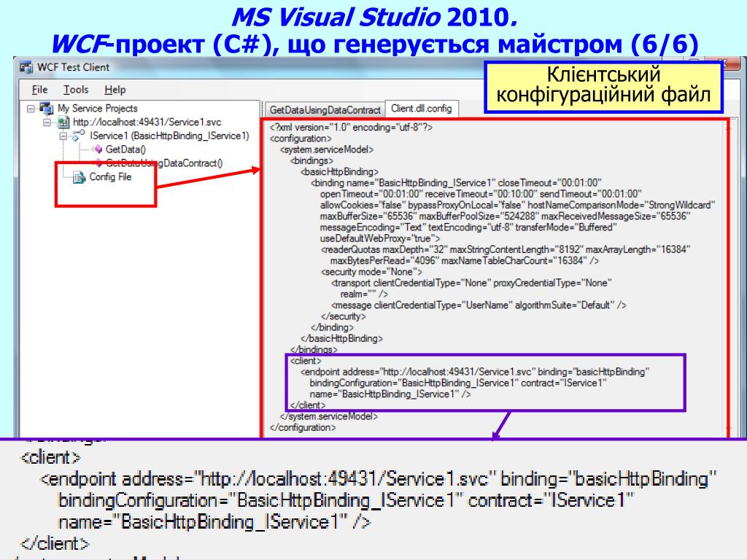The height and width of the screenshot is (560, 747).
Task: Click the WCF Test Client title bar icon
Action: [26, 67]
